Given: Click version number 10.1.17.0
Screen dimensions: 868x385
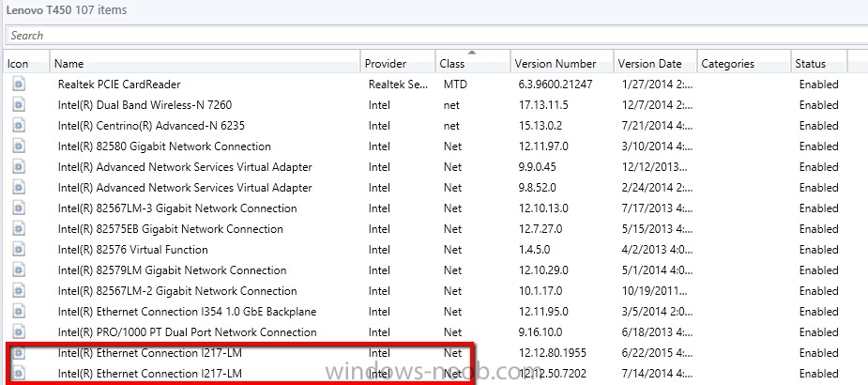Looking at the screenshot, I should click(x=541, y=291).
